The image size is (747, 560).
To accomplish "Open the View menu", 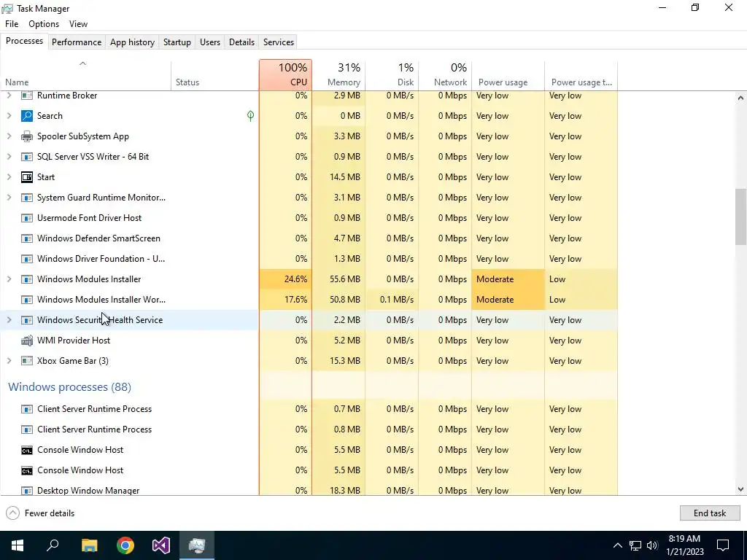I will (78, 24).
